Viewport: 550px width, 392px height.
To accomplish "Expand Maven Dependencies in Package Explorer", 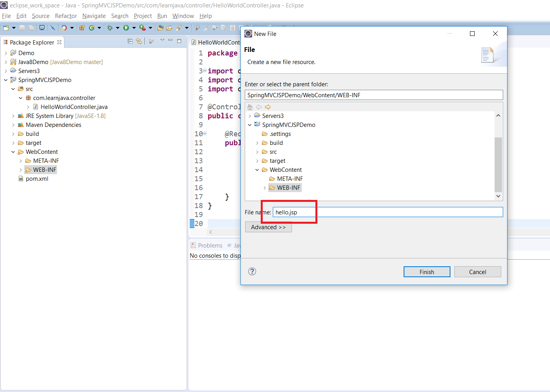I will (13, 125).
